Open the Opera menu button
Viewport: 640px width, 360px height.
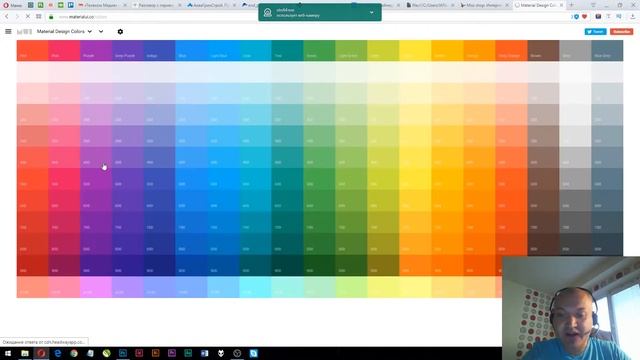click(x=13, y=5)
